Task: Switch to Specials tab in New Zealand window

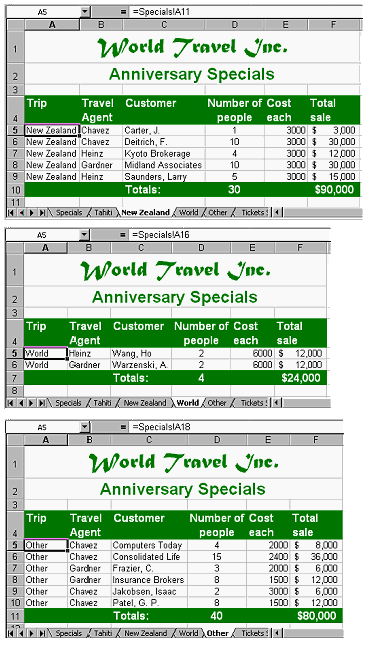Action: tap(69, 213)
